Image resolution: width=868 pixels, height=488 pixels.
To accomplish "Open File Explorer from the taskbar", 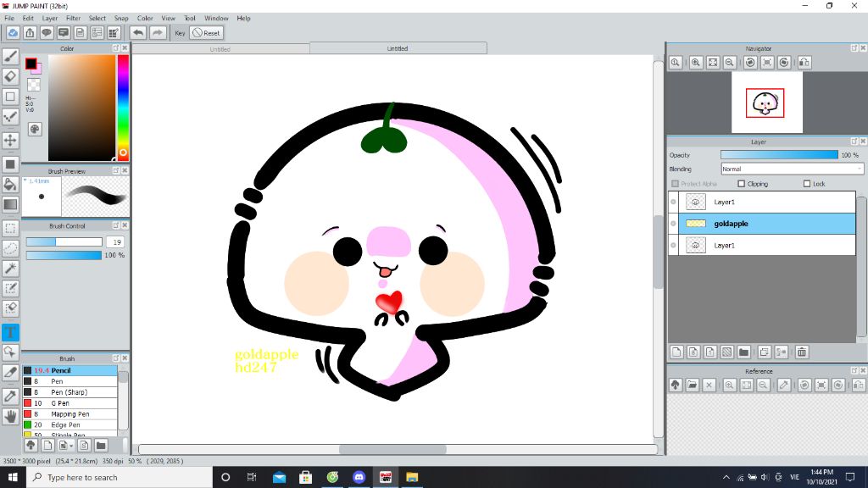I will point(412,477).
